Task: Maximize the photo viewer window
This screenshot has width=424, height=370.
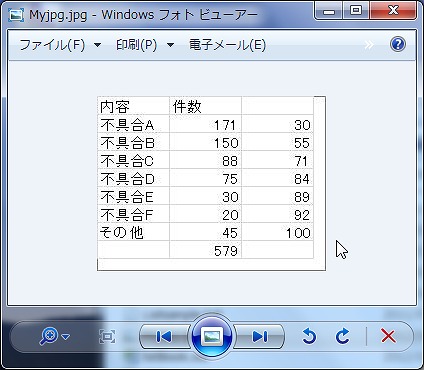Action: click(x=356, y=11)
